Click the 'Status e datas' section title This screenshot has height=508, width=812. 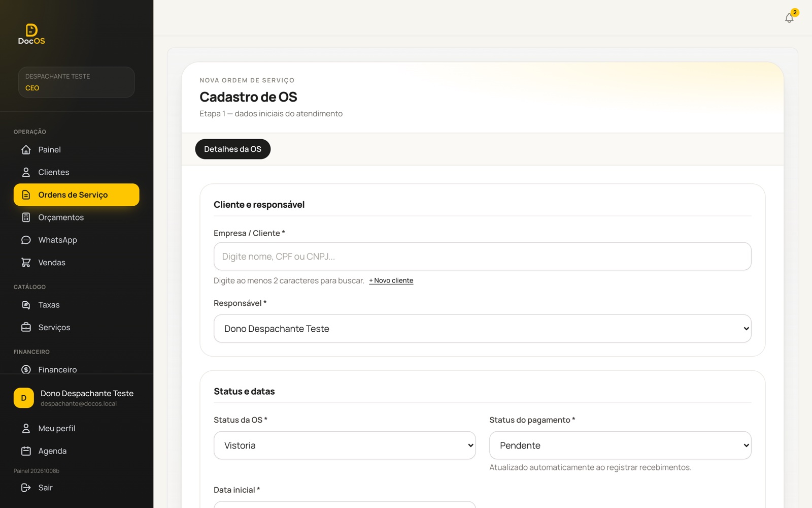(244, 392)
